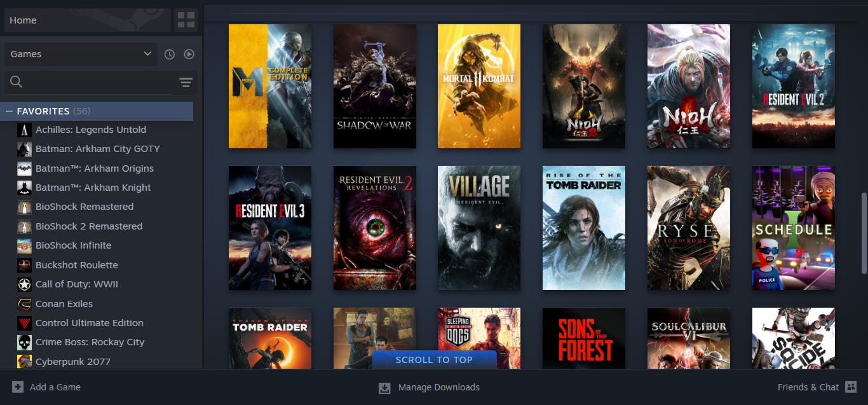
Task: Toggle the ready-to-play filter icon
Action: click(189, 55)
